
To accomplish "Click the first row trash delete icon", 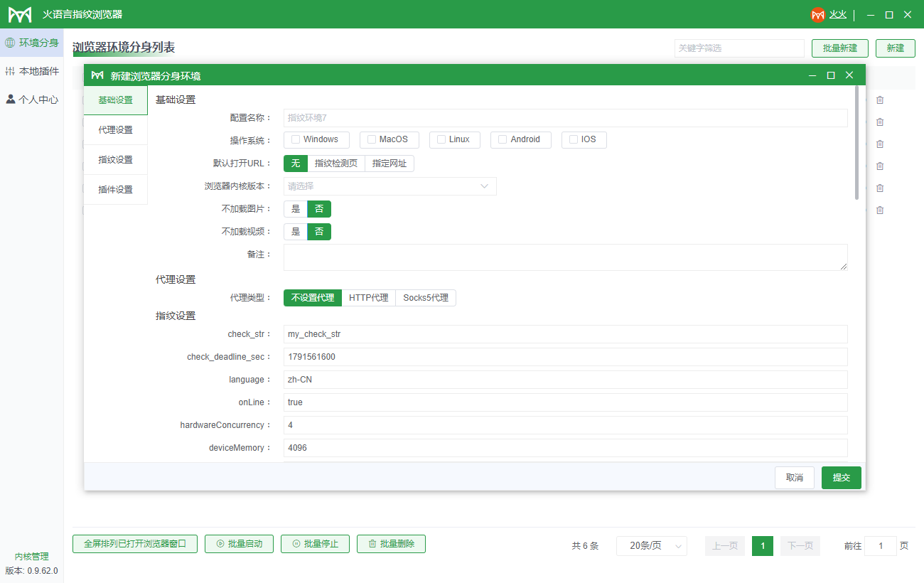I will click(x=880, y=100).
